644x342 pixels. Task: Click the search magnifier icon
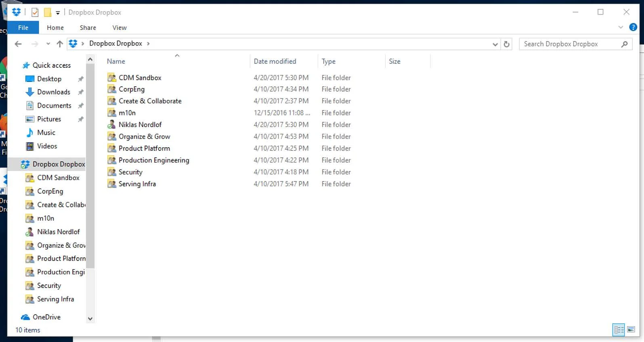[x=625, y=44]
